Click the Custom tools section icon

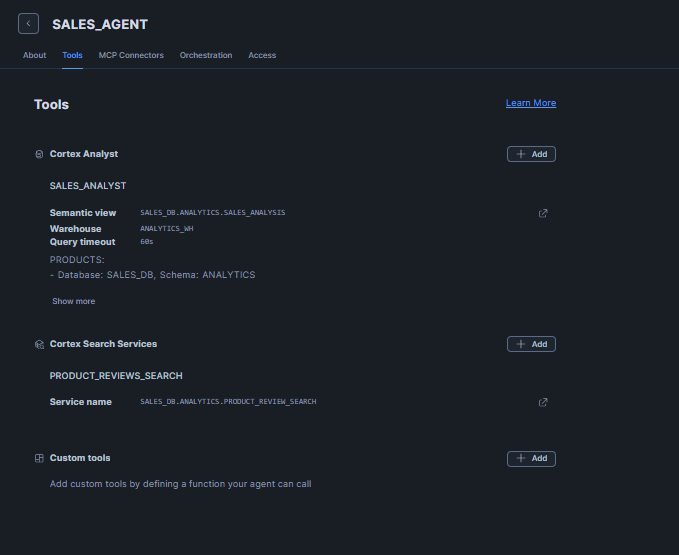click(39, 458)
